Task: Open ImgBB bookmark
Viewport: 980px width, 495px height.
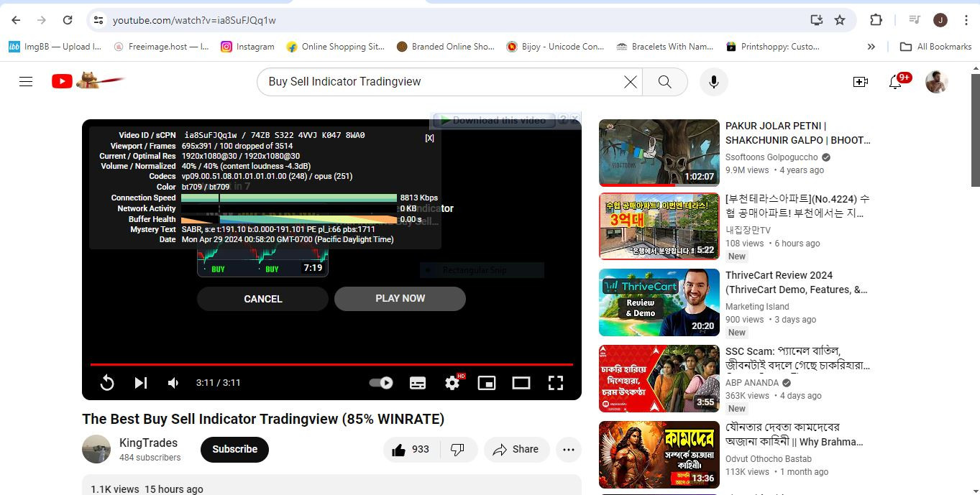Action: (55, 47)
